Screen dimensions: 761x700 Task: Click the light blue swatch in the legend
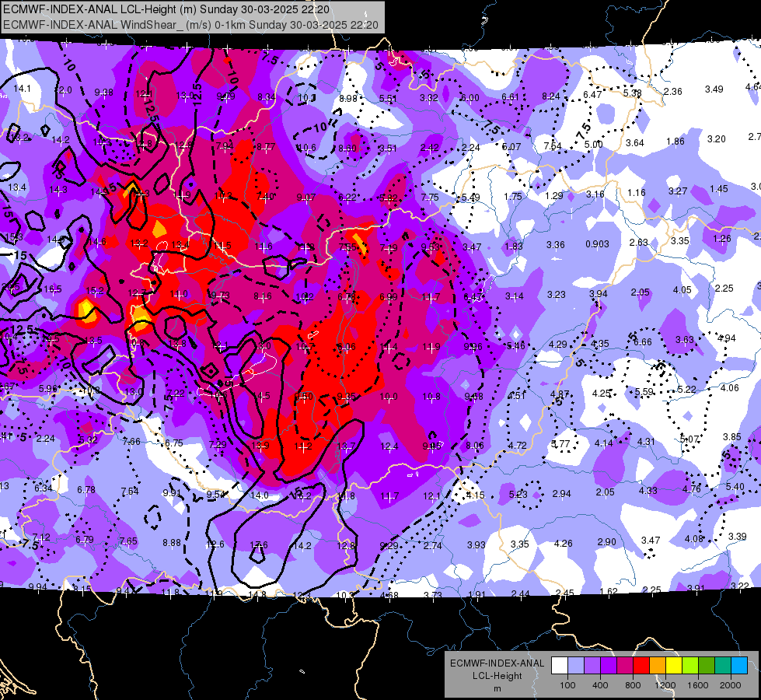575,666
